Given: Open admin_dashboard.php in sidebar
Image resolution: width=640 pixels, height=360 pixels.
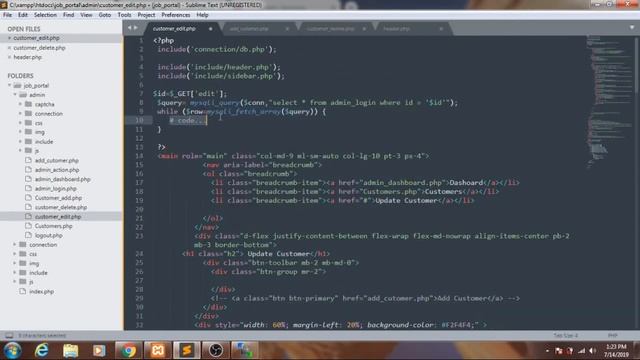Looking at the screenshot, I should [x=62, y=179].
